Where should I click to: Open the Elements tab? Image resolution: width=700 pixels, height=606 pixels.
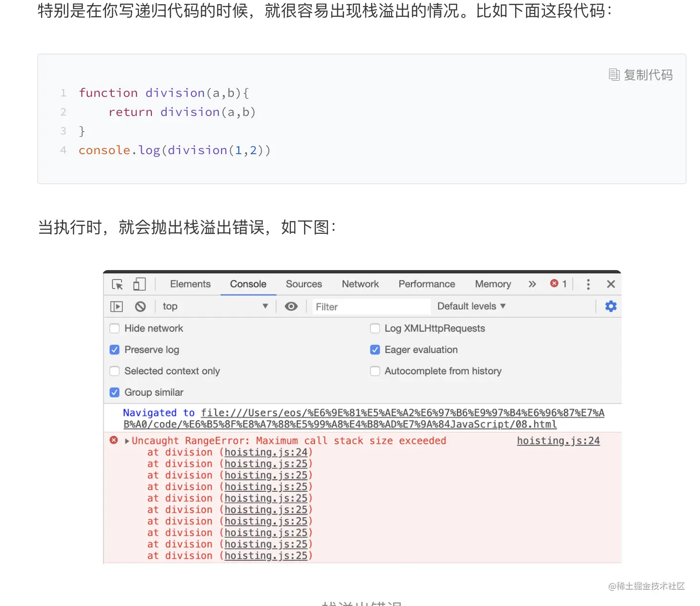point(190,284)
